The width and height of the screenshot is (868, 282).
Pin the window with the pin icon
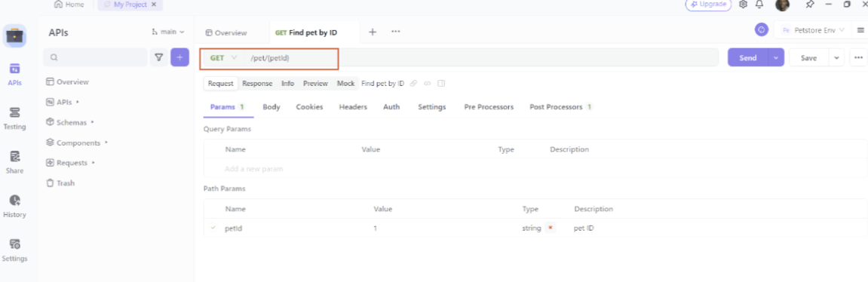(x=810, y=5)
